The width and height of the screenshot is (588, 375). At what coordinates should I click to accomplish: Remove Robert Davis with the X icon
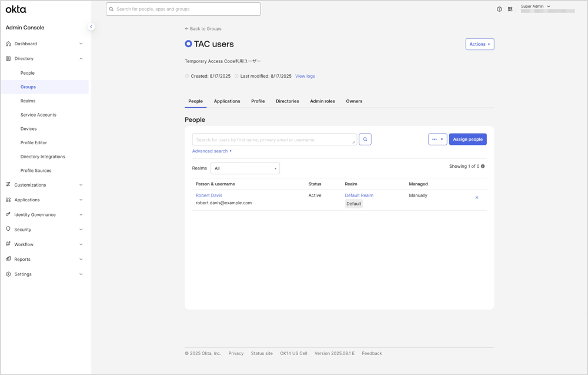tap(477, 197)
